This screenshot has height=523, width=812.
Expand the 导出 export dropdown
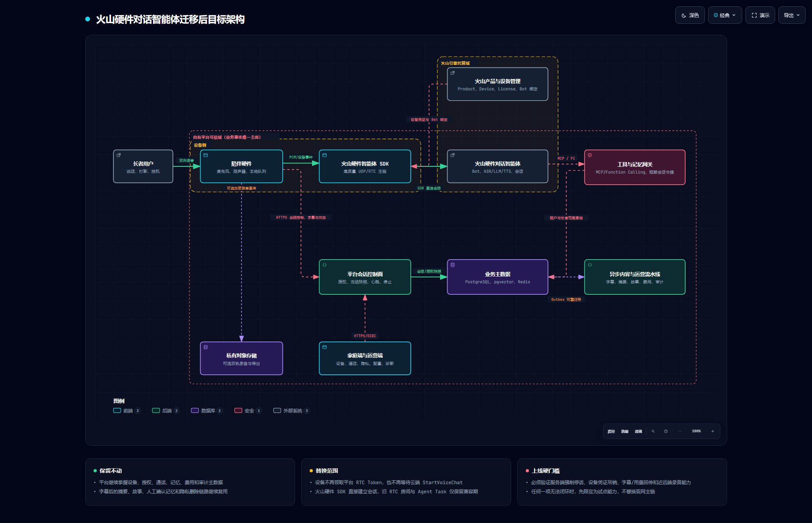tap(792, 15)
